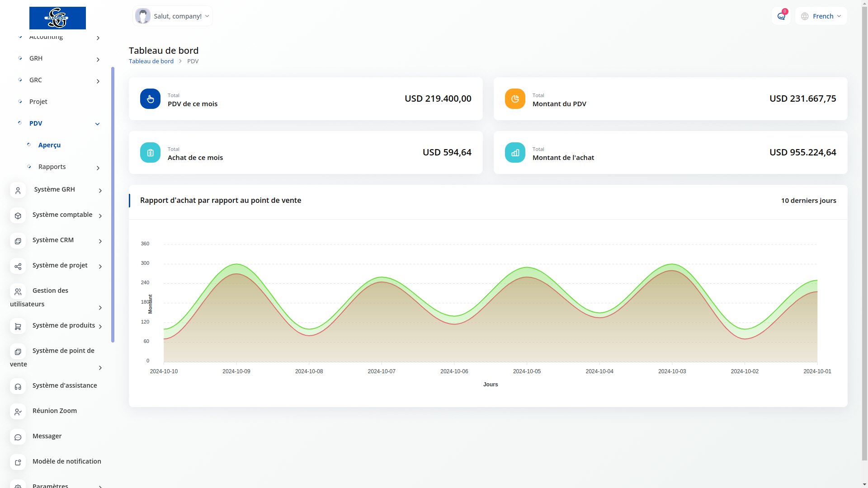Select the Aperçu menu entry
Image resolution: width=868 pixels, height=488 pixels.
click(49, 145)
